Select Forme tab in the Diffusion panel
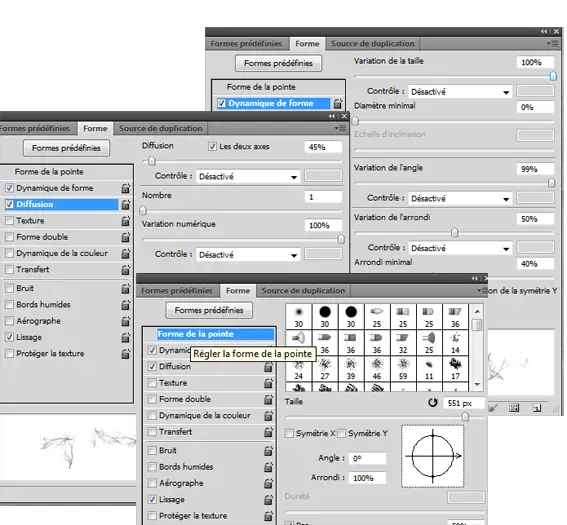 95,128
